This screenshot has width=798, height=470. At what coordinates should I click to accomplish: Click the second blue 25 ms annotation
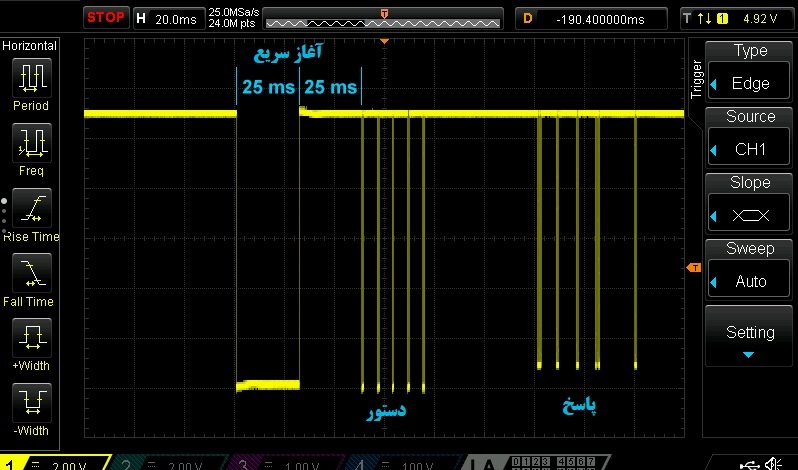[x=330, y=87]
